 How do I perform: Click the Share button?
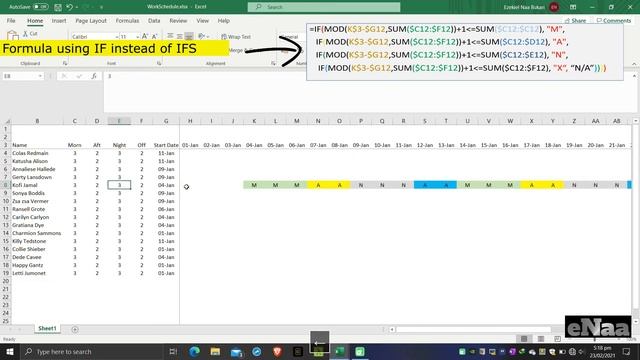click(576, 20)
